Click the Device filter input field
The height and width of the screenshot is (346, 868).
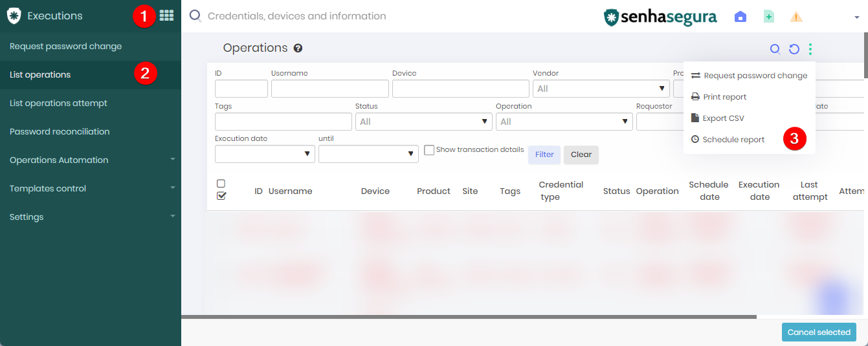[x=461, y=89]
